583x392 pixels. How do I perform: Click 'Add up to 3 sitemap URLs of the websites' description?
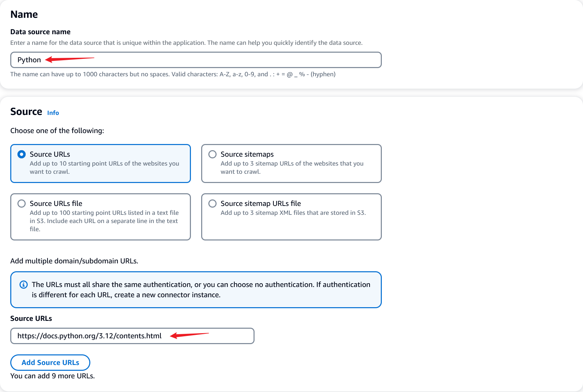[x=292, y=168]
